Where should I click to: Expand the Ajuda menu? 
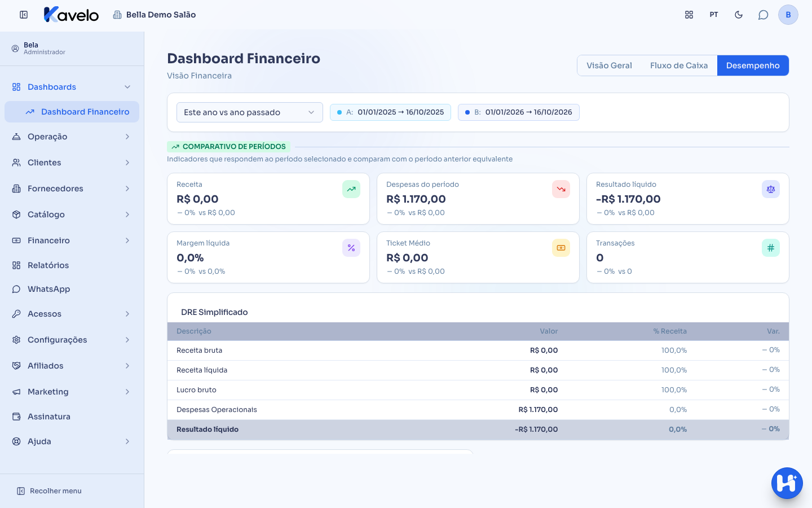72,441
